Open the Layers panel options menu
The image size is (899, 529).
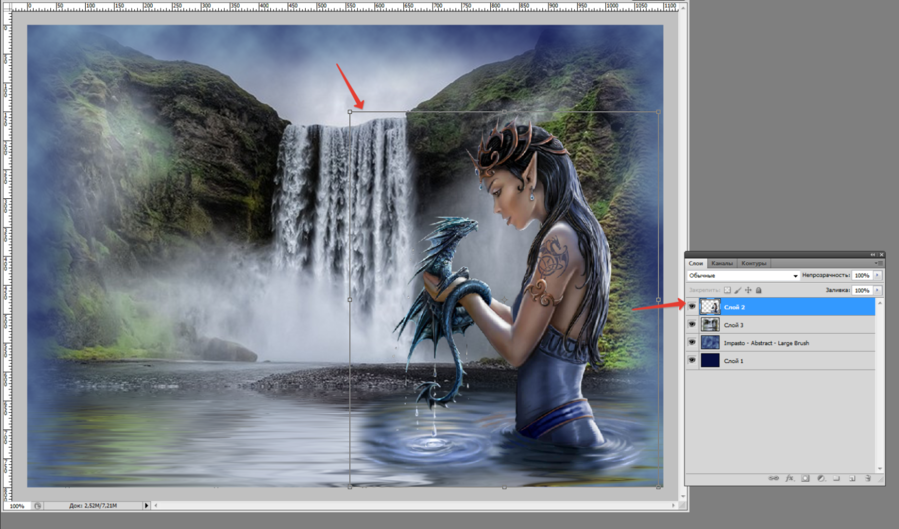pos(879,263)
